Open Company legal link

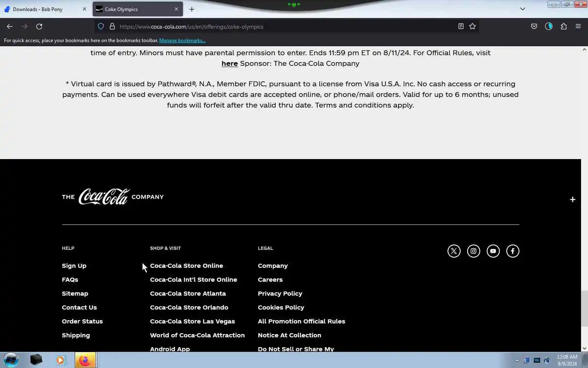click(273, 266)
